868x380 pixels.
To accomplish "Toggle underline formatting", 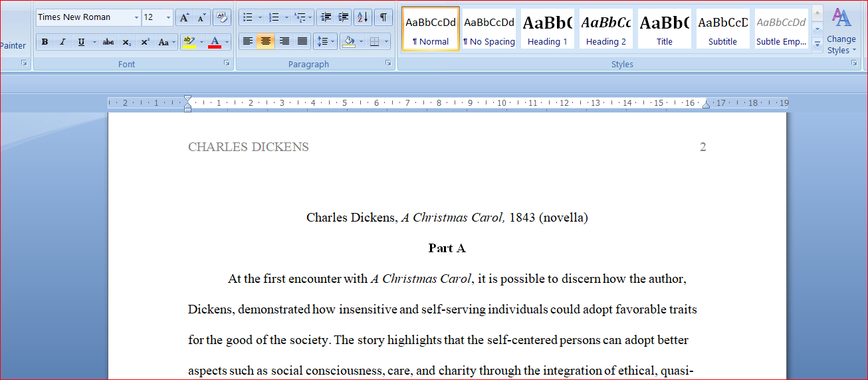I will pos(81,42).
